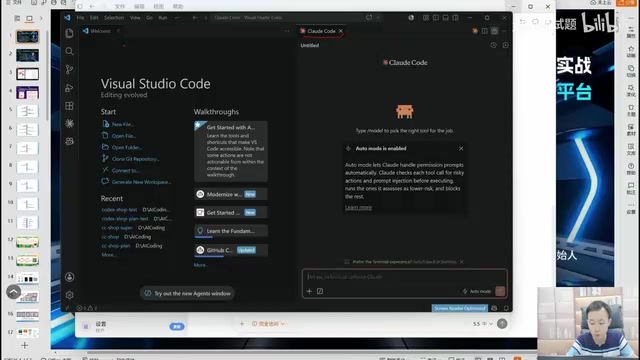Click the Copilot chat icon in title bar
Screen dimensions: 640x360
(369, 18)
